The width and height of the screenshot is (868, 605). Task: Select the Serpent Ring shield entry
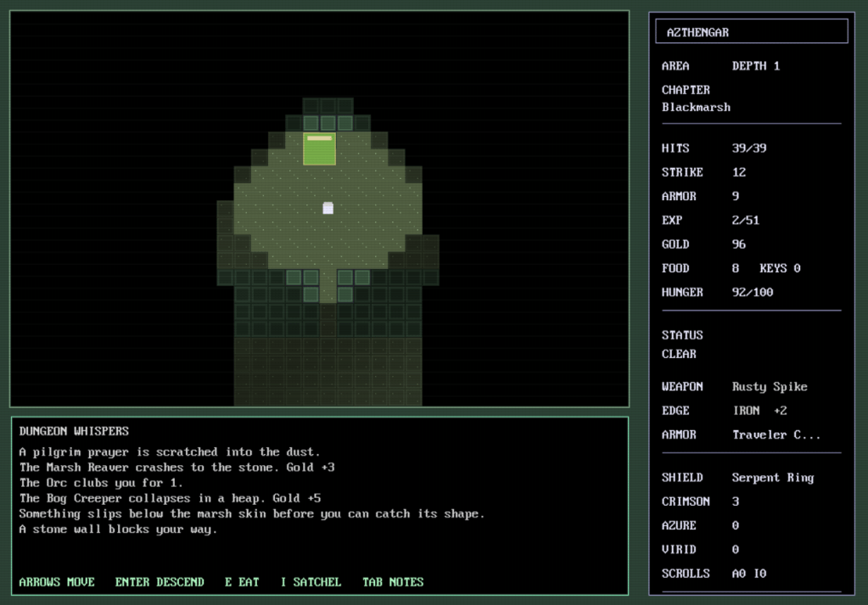pyautogui.click(x=772, y=478)
